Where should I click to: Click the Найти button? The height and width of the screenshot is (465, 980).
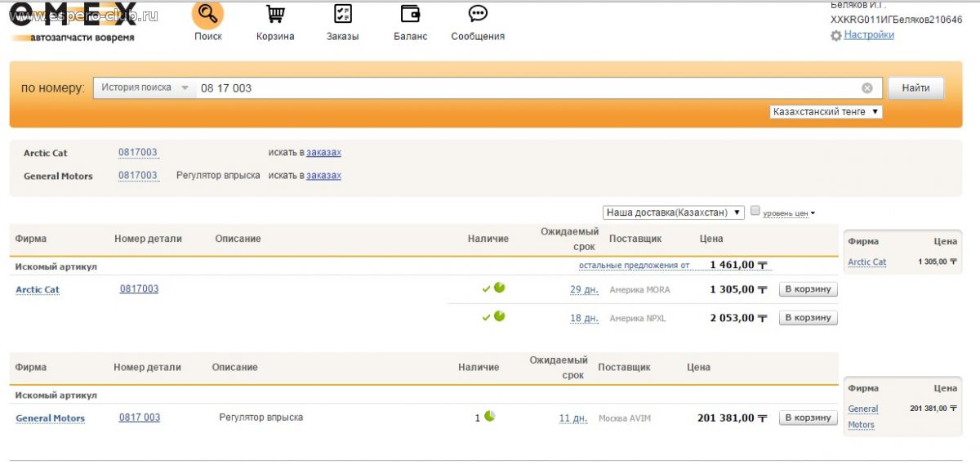coord(915,88)
